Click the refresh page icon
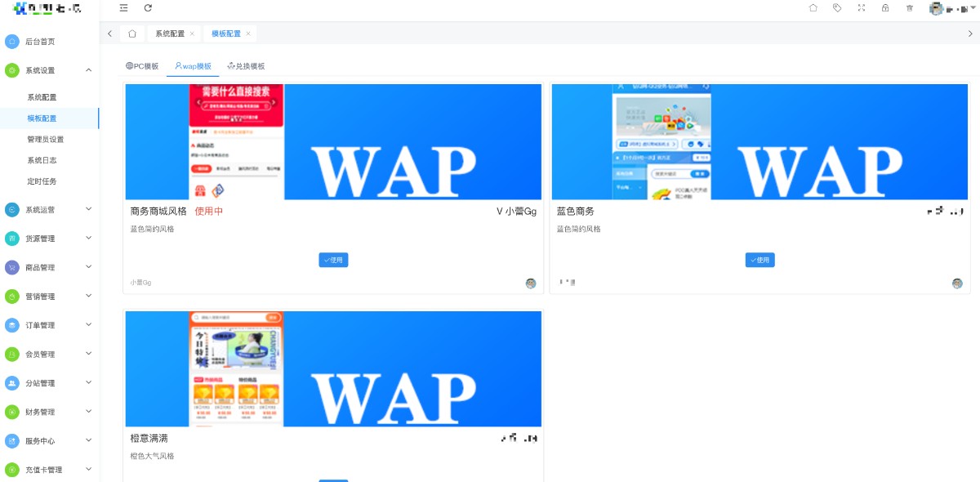This screenshot has height=482, width=980. (148, 8)
